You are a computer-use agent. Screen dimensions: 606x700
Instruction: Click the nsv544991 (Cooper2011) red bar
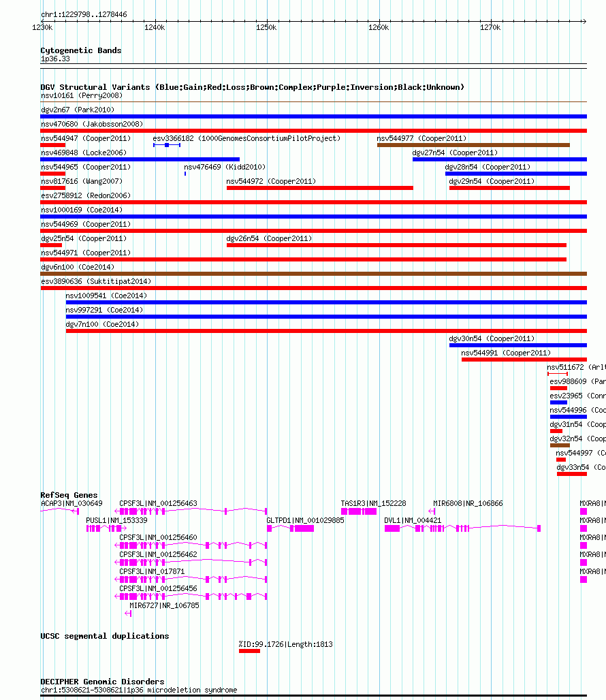(524, 360)
